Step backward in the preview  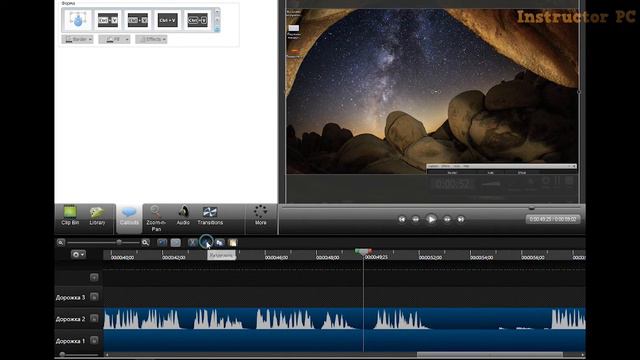[x=416, y=219]
